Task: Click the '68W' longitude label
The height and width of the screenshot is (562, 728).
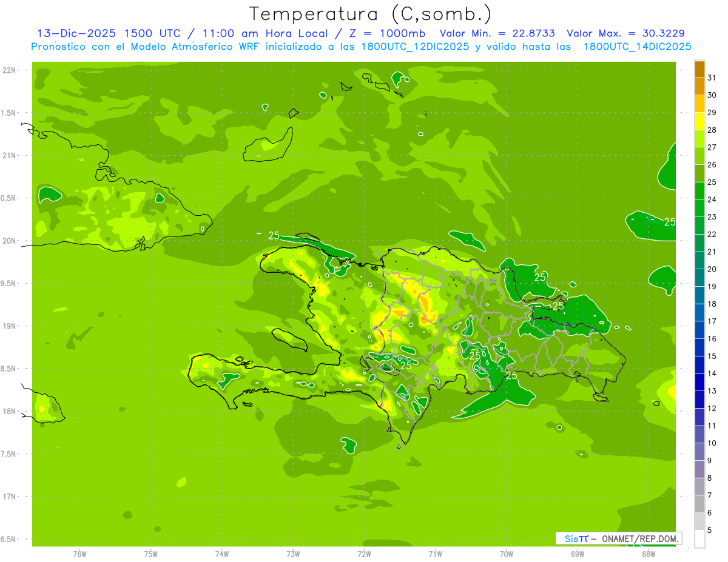Action: coord(649,554)
